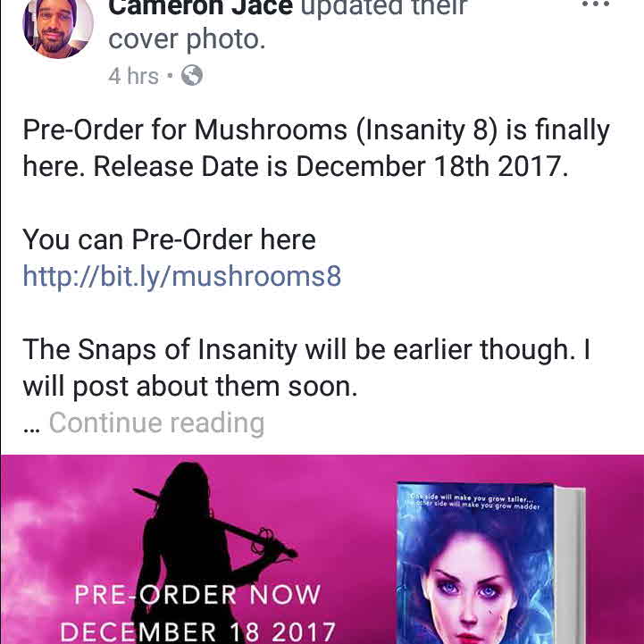Click the December 18 2017 banner text
Viewport: 644px width, 644px height.
198,631
